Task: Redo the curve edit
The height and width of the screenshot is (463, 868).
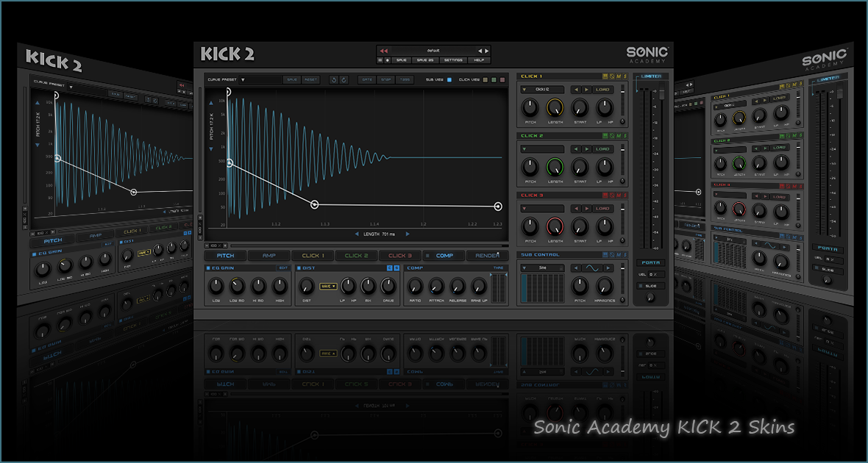Action: [344, 79]
